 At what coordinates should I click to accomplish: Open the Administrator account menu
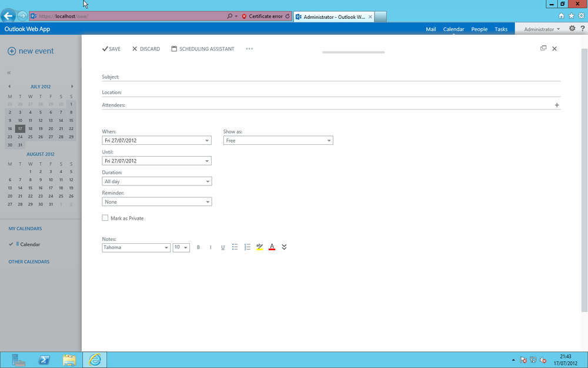542,29
